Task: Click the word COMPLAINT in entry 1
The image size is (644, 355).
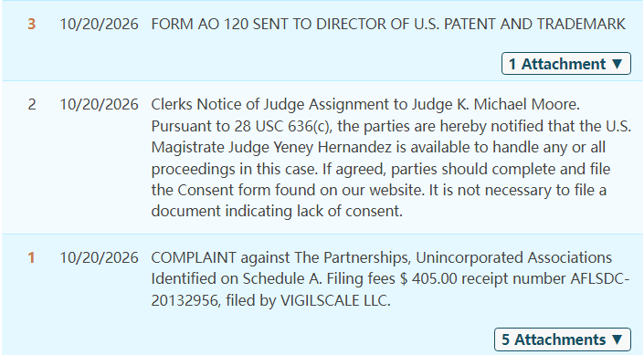Action: [x=194, y=257]
